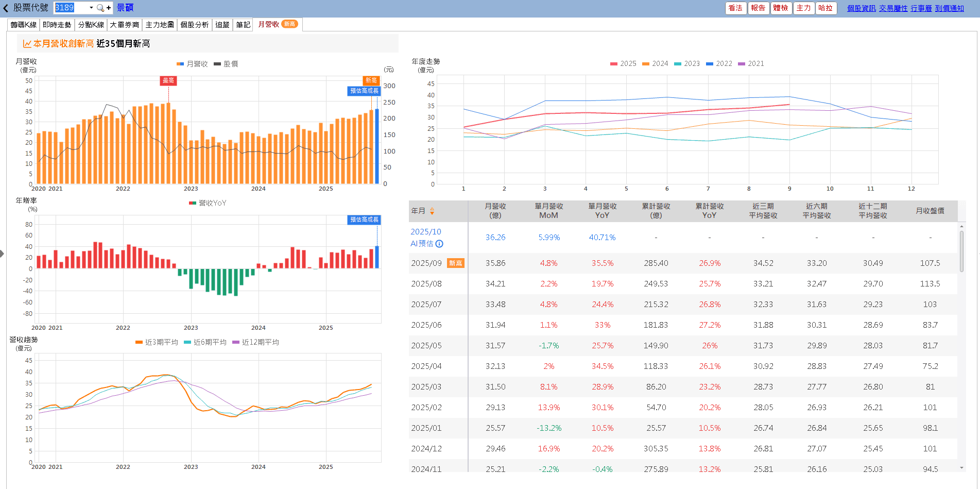Click the back arrow beside 股票代號
980x489 pixels.
[x=6, y=8]
